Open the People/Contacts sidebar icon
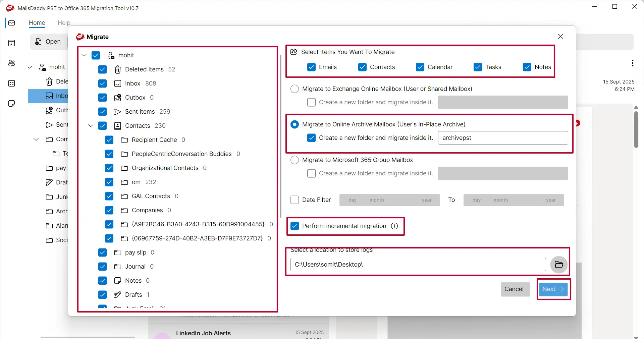Viewport: 644px width, 339px height. coord(12,63)
